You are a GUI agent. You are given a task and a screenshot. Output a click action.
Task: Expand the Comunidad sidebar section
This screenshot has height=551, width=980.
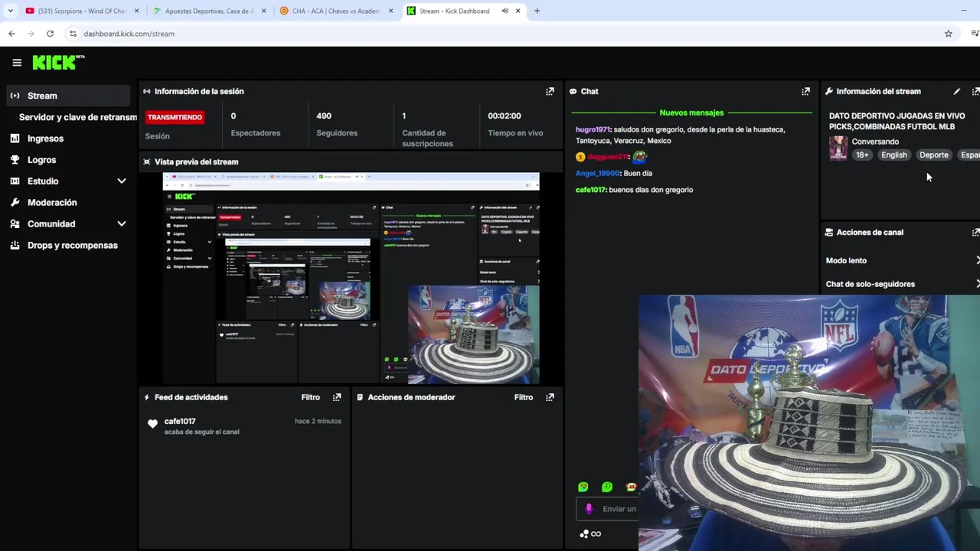click(x=121, y=224)
